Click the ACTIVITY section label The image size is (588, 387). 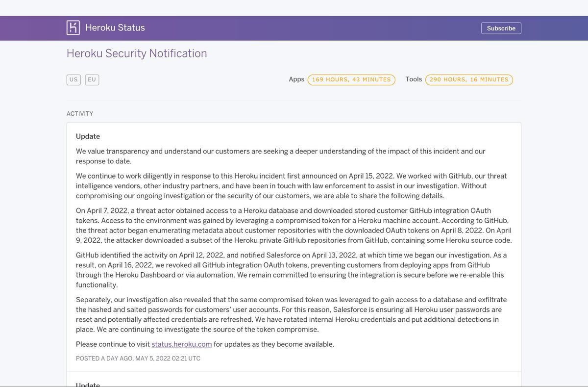tap(80, 114)
